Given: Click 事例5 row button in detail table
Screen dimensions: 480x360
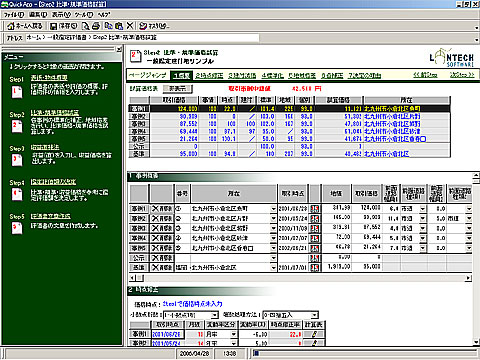Looking at the screenshot, I should coord(139,248).
